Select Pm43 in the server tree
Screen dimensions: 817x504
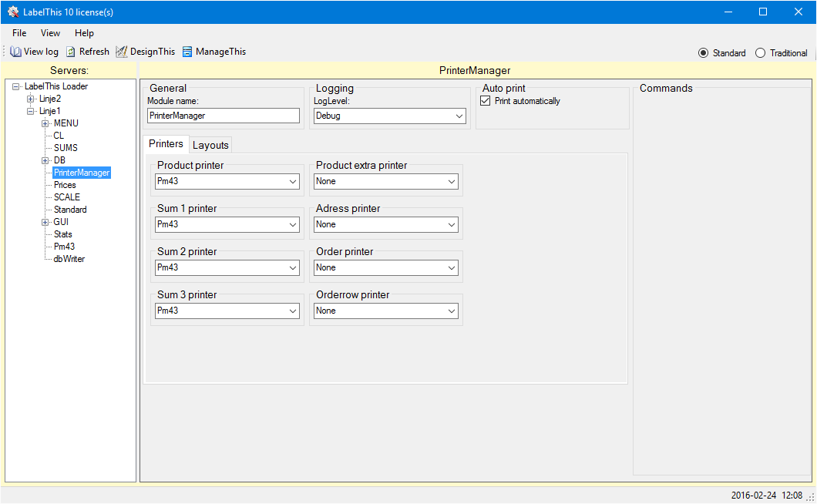[x=64, y=247]
